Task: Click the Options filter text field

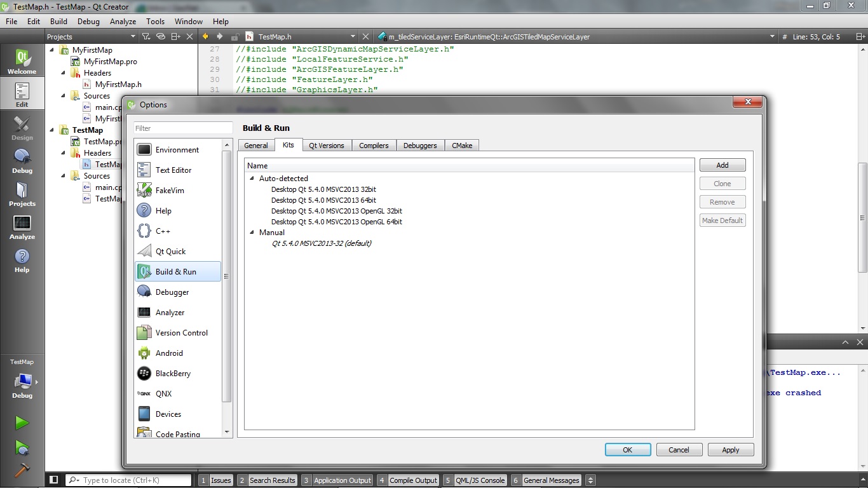Action: click(x=183, y=128)
